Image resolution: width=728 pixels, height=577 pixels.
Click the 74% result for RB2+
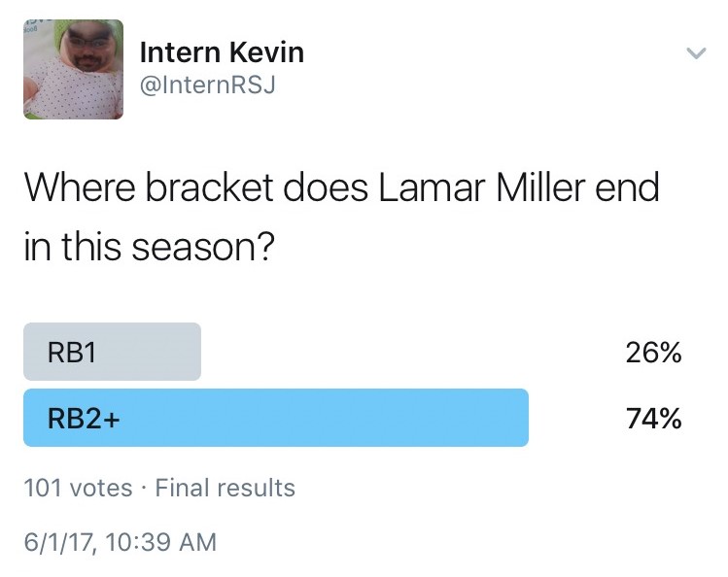tap(654, 419)
